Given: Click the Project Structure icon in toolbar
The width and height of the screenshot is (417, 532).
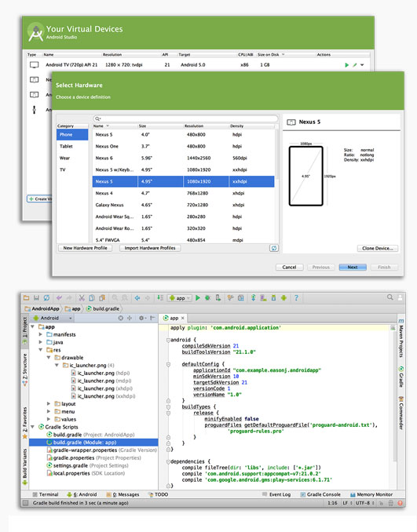Looking at the screenshot, I should pos(241,298).
